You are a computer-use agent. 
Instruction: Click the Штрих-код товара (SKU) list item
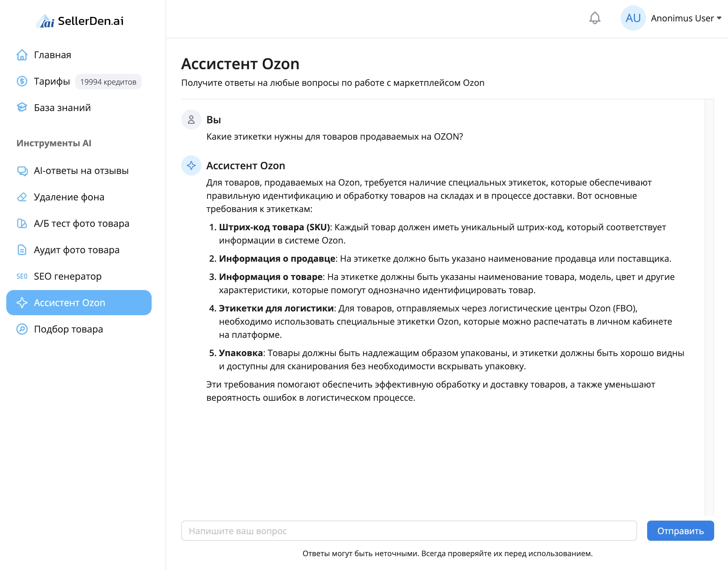[x=442, y=234]
